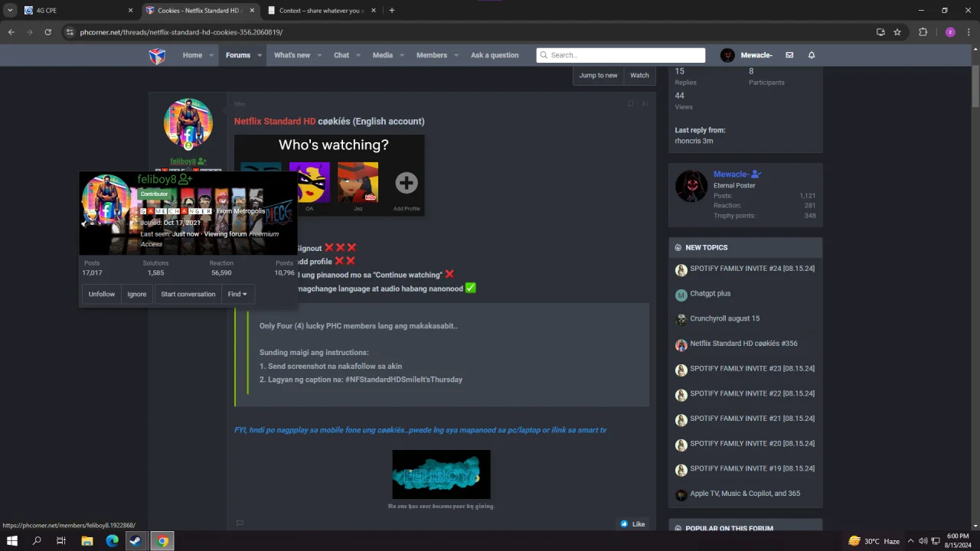The image size is (980, 551).
Task: Open the alerts bell icon
Action: tap(812, 55)
